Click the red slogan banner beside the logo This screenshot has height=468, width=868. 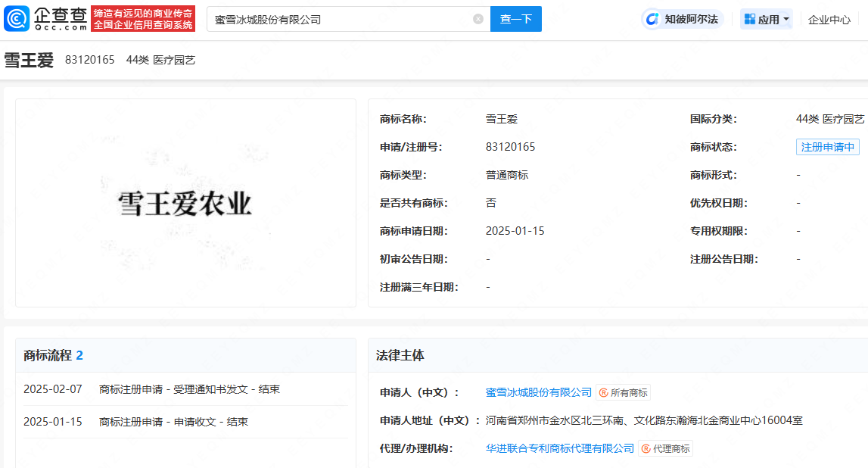click(x=143, y=19)
